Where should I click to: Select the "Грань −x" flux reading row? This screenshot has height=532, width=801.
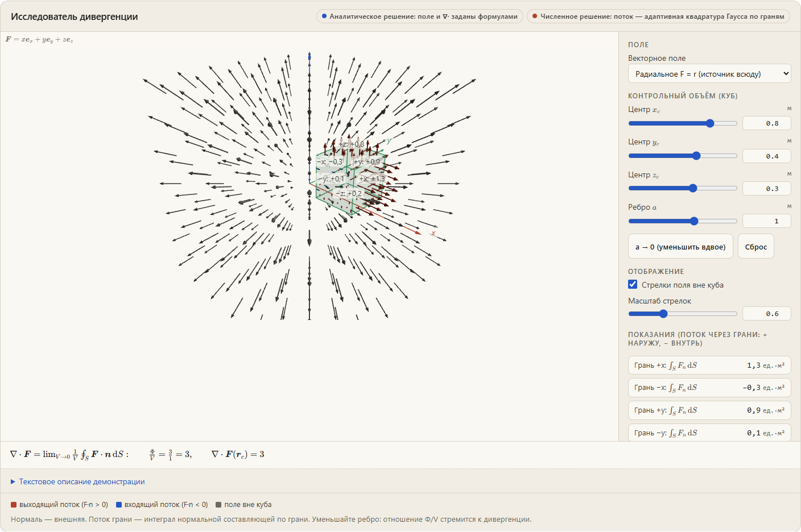[709, 388]
